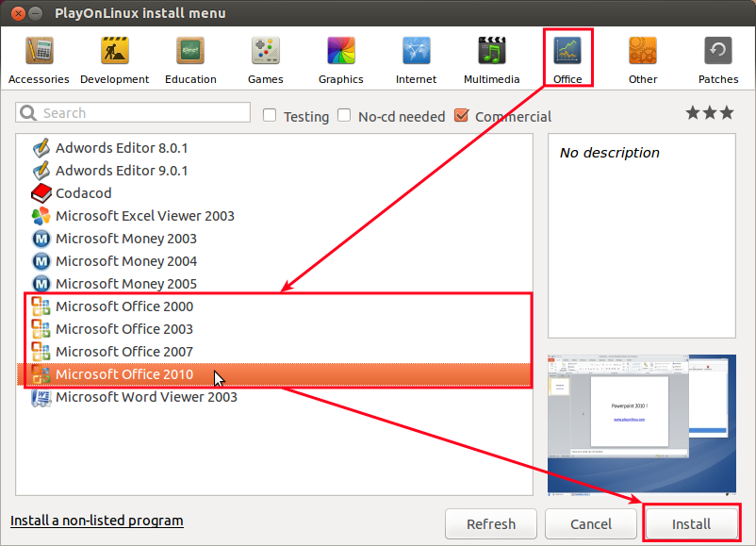Open the Other category
This screenshot has width=756, height=546.
click(x=642, y=52)
